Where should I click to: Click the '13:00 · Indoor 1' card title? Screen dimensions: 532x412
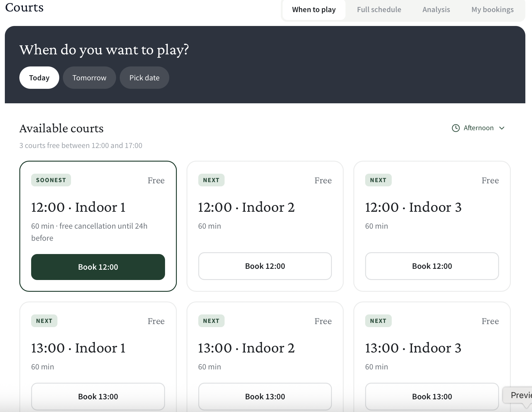tap(78, 348)
